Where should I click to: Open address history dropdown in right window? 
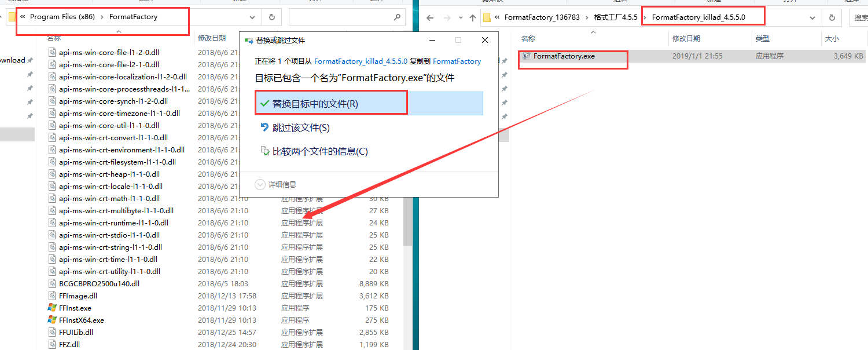pos(813,17)
